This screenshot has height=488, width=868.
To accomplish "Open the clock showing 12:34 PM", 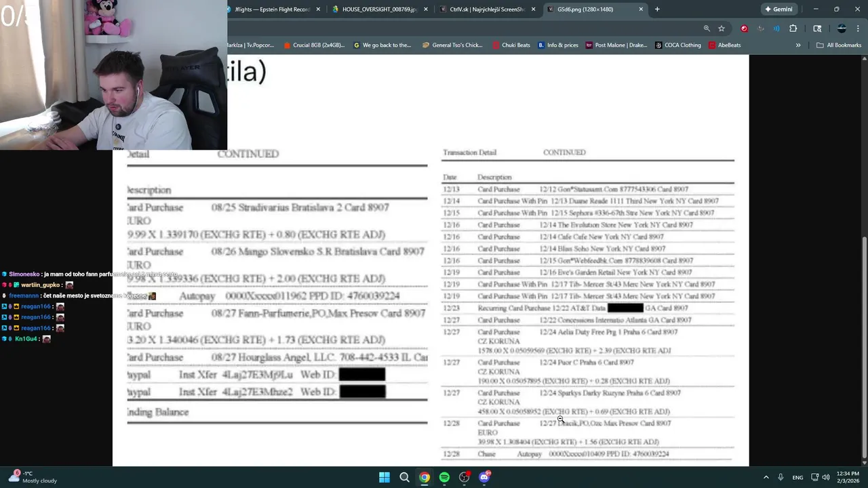I will [848, 477].
